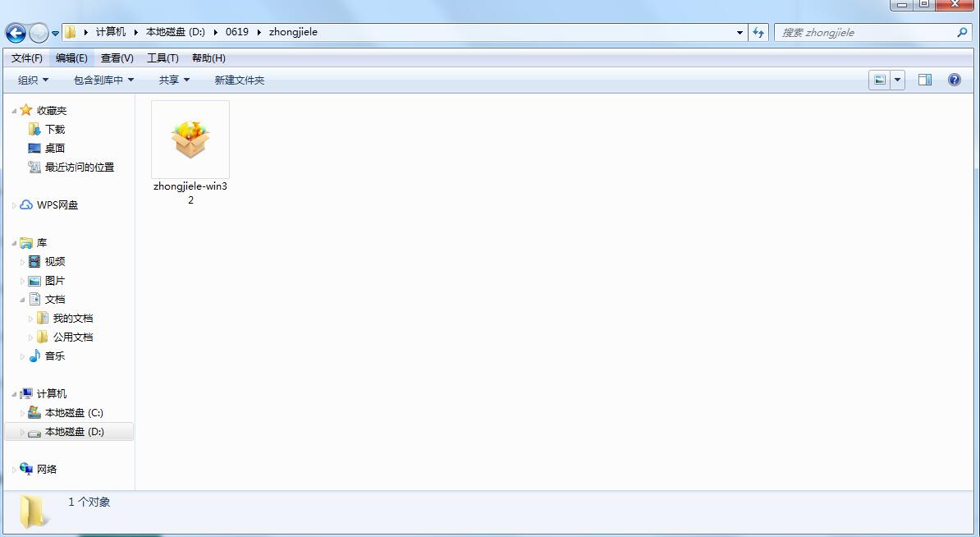The image size is (980, 537).
Task: Select 桌面 in favorites
Action: pyautogui.click(x=55, y=148)
